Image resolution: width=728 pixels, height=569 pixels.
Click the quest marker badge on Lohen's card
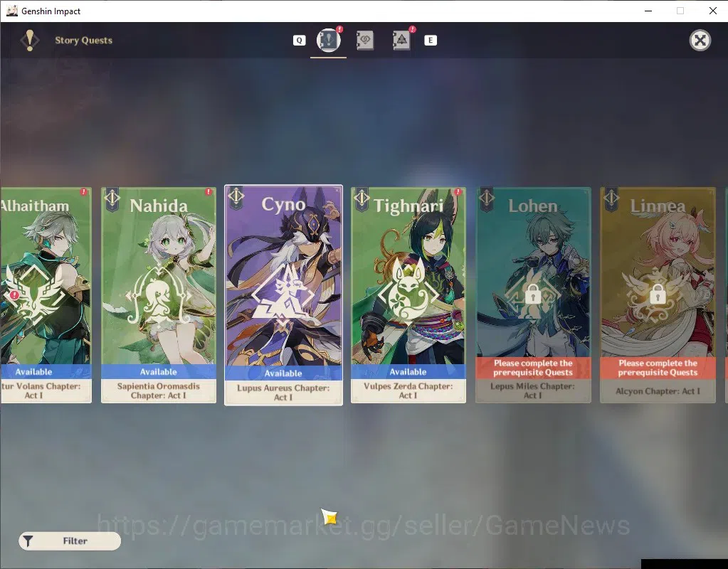[x=486, y=200]
